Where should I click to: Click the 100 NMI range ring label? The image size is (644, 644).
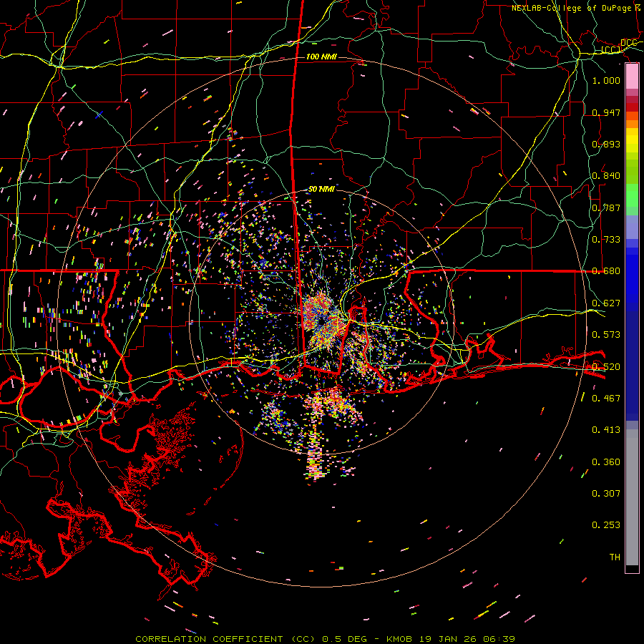pos(321,57)
